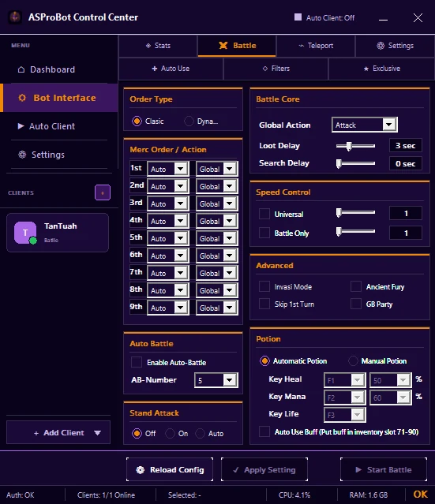Select the Manual Potion radio button
The width and height of the screenshot is (435, 504).
coord(353,361)
